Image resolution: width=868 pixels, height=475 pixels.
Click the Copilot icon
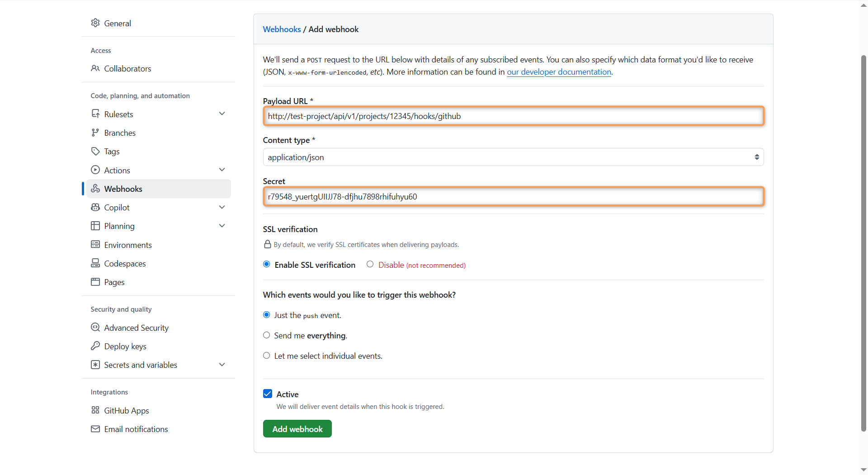pyautogui.click(x=95, y=207)
